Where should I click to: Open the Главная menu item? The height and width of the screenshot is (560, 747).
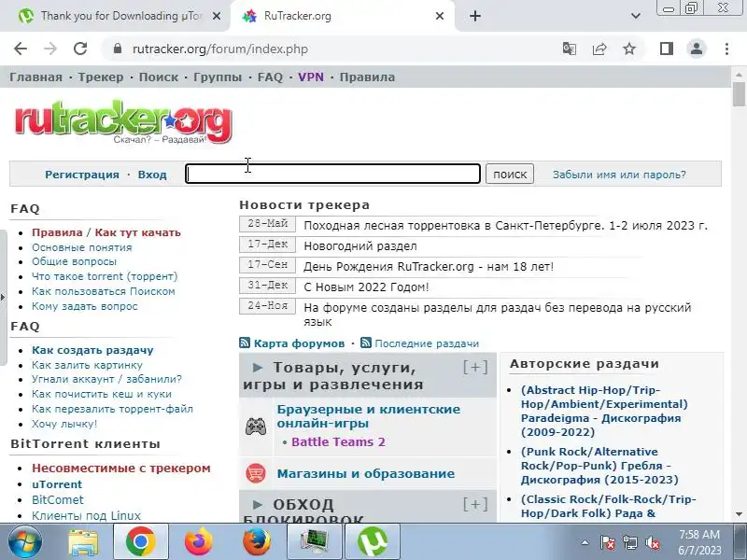tap(35, 77)
